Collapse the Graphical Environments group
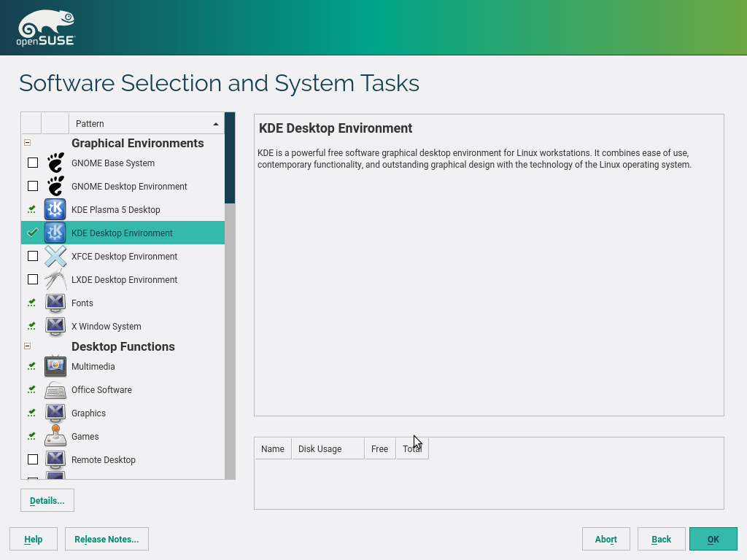The width and height of the screenshot is (747, 560). point(27,143)
